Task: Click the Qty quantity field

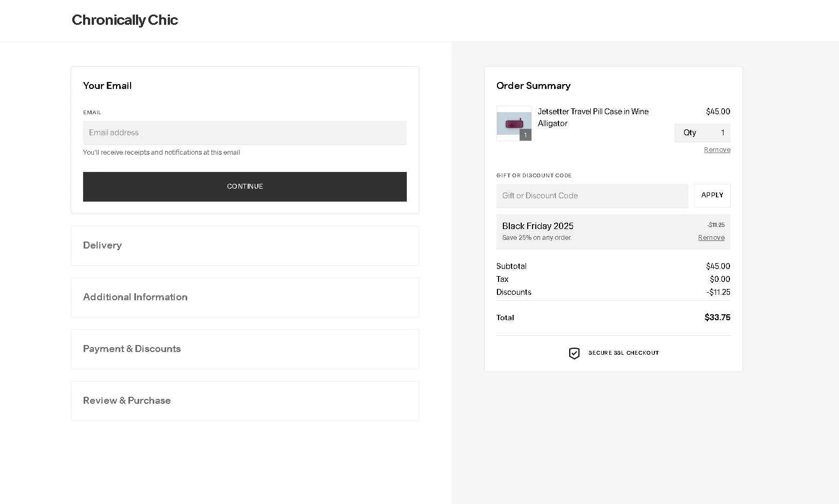Action: point(702,133)
